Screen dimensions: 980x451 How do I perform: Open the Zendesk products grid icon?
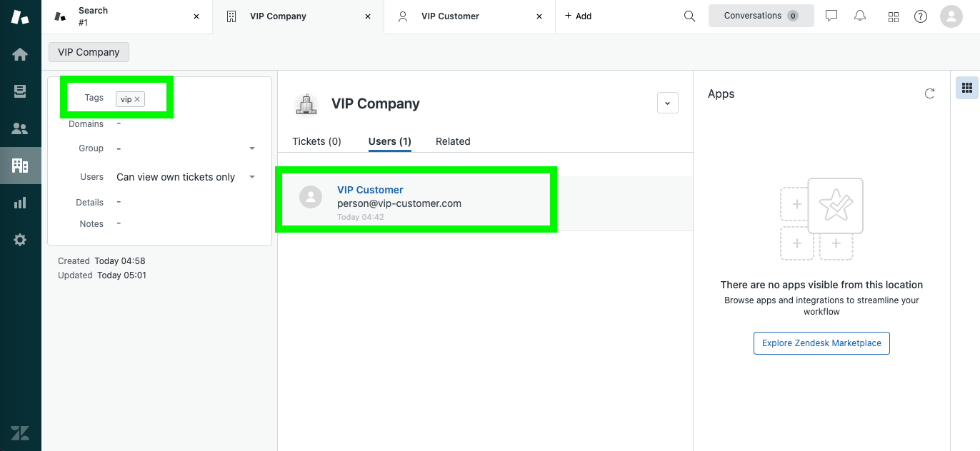pos(893,16)
